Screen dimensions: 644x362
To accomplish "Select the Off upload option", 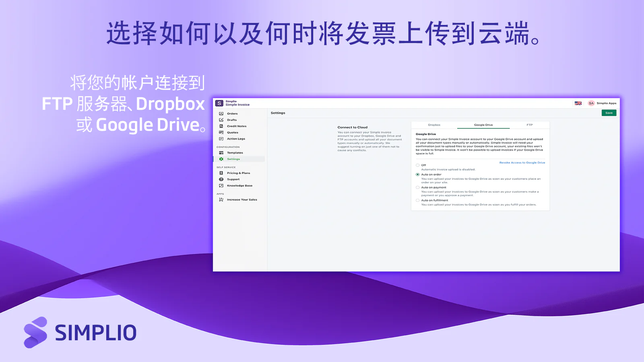I will (x=417, y=165).
